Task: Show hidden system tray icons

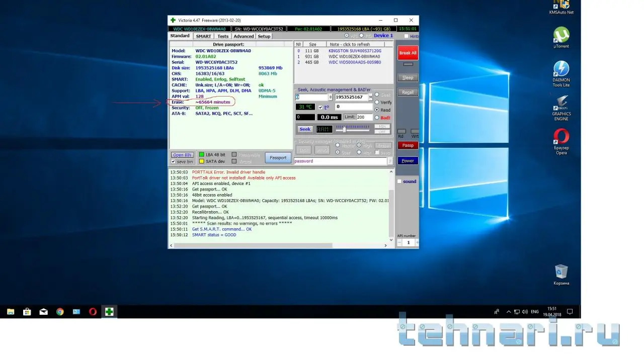Action: click(x=508, y=312)
